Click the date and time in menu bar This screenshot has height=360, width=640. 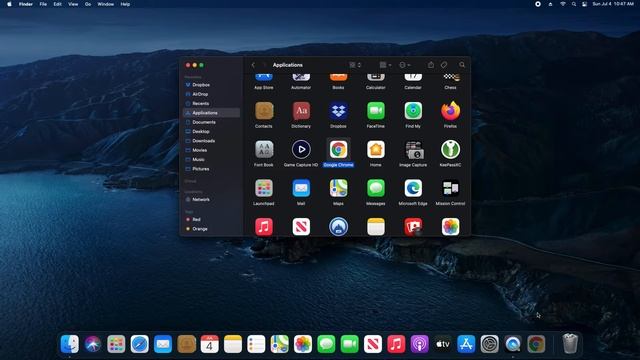pyautogui.click(x=613, y=4)
